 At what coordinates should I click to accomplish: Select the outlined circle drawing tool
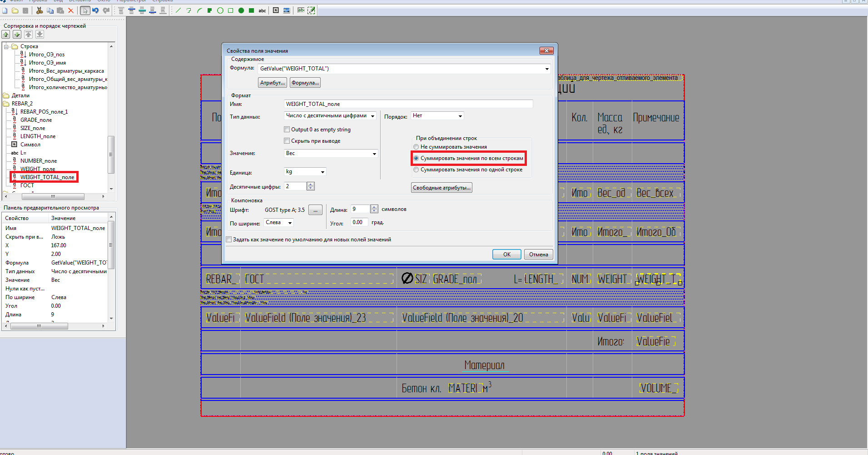(x=220, y=10)
